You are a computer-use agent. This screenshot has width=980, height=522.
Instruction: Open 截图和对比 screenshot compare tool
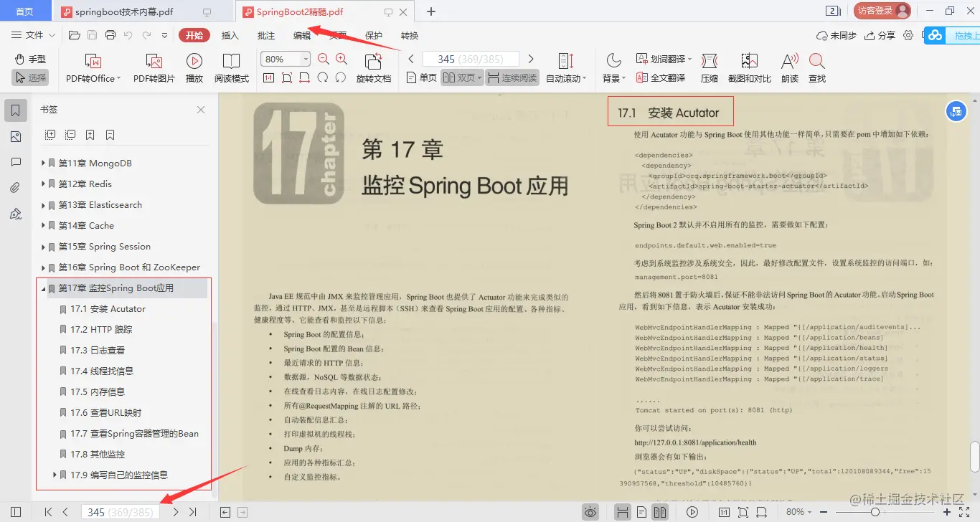(750, 69)
